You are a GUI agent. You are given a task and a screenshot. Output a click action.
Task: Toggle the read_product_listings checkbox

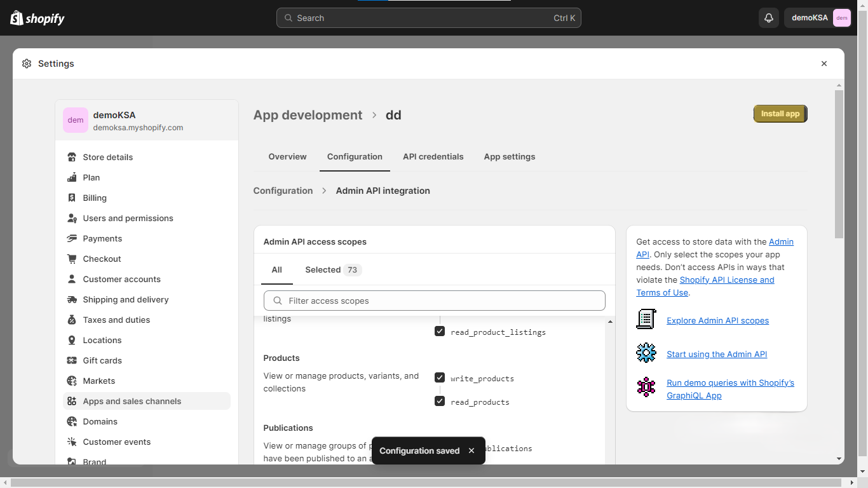(x=440, y=332)
